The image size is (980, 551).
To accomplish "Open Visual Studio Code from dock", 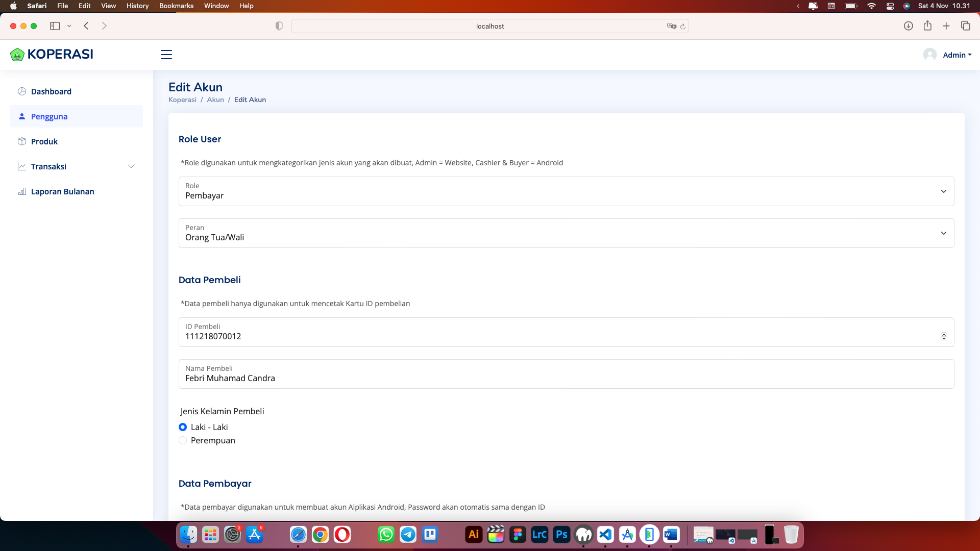I will [605, 534].
